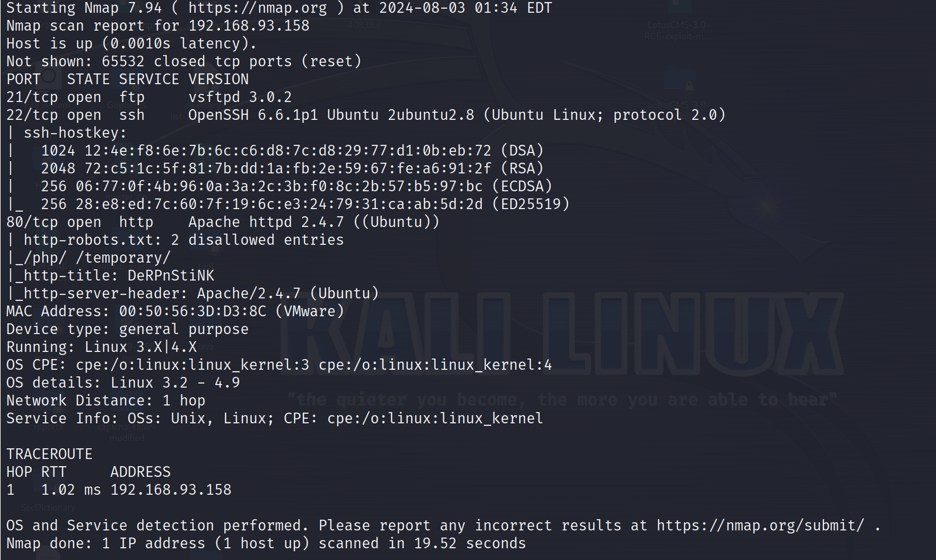The image size is (936, 560).
Task: Click the DeRPnStiNK http-title text
Action: [171, 276]
